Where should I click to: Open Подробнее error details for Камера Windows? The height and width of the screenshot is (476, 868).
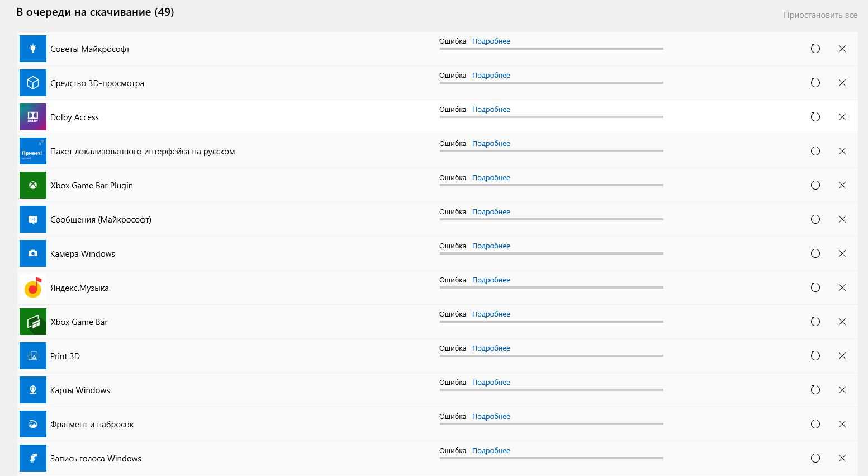(x=491, y=246)
